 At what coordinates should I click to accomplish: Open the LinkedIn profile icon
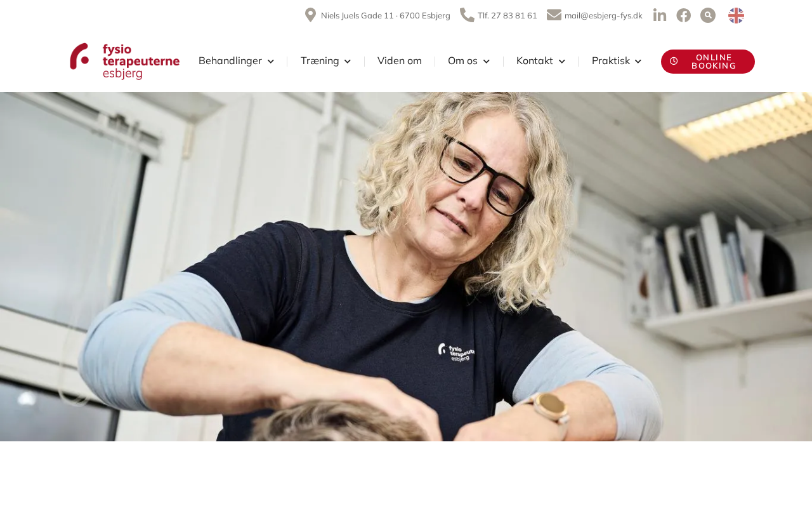(x=660, y=15)
